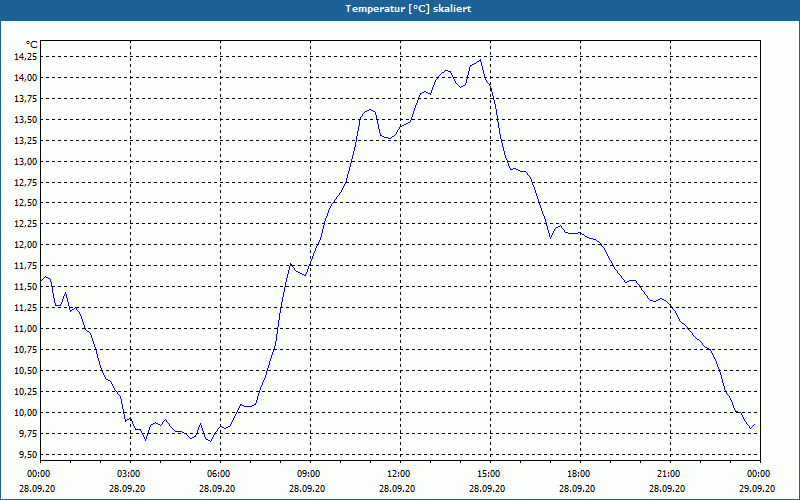Select the 11,50 temperature value label
The width and height of the screenshot is (800, 500).
pos(26,287)
